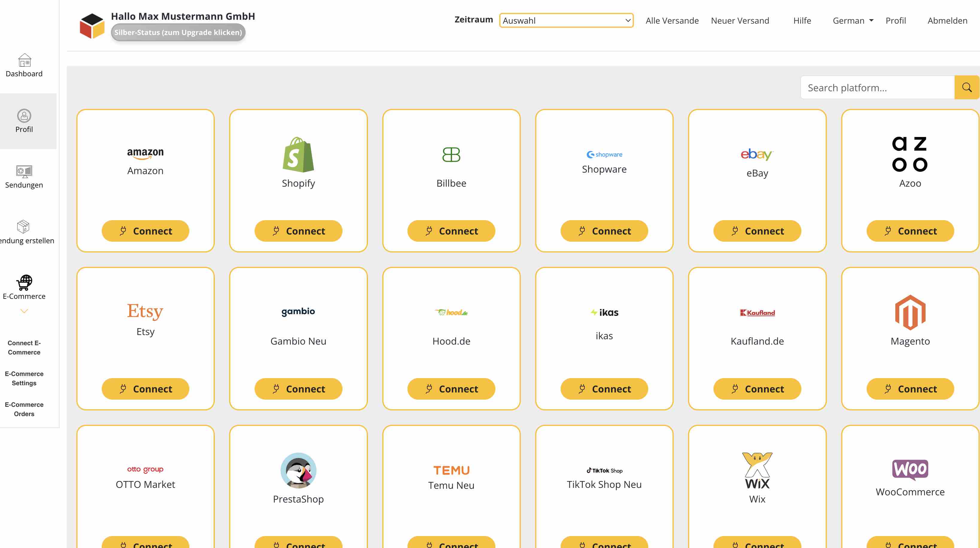Open the Zeitraum Auswahl dropdown
The image size is (980, 548).
click(566, 21)
